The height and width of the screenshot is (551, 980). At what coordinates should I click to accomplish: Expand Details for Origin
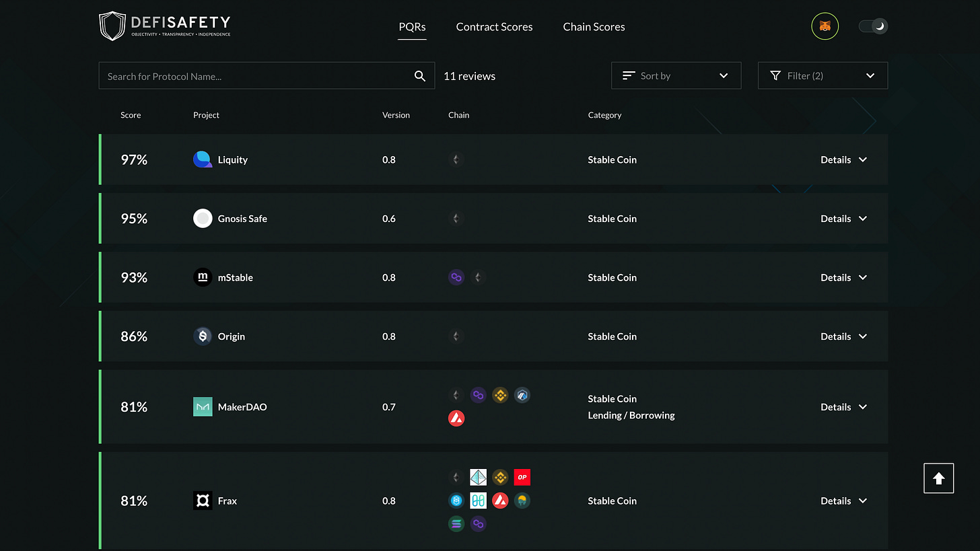point(843,336)
